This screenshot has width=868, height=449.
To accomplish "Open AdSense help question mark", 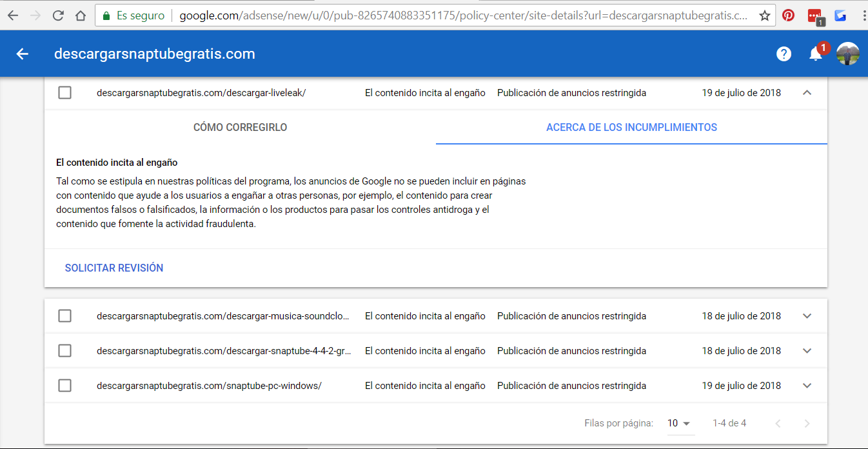I will [784, 54].
